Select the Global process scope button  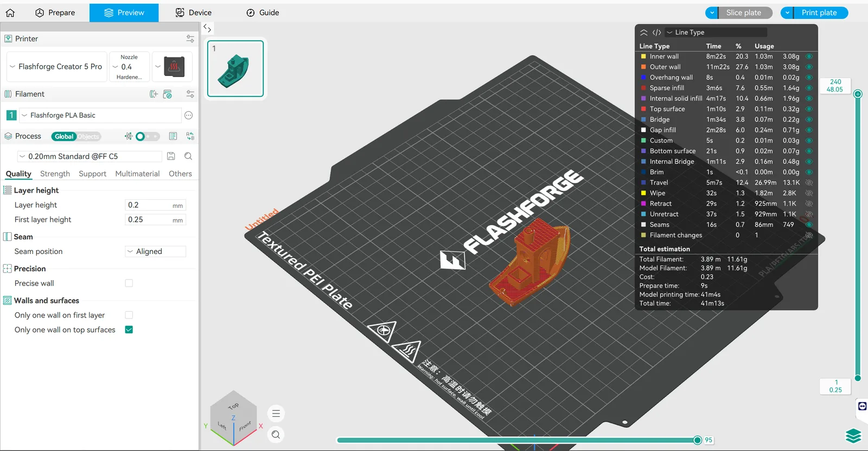pyautogui.click(x=64, y=137)
